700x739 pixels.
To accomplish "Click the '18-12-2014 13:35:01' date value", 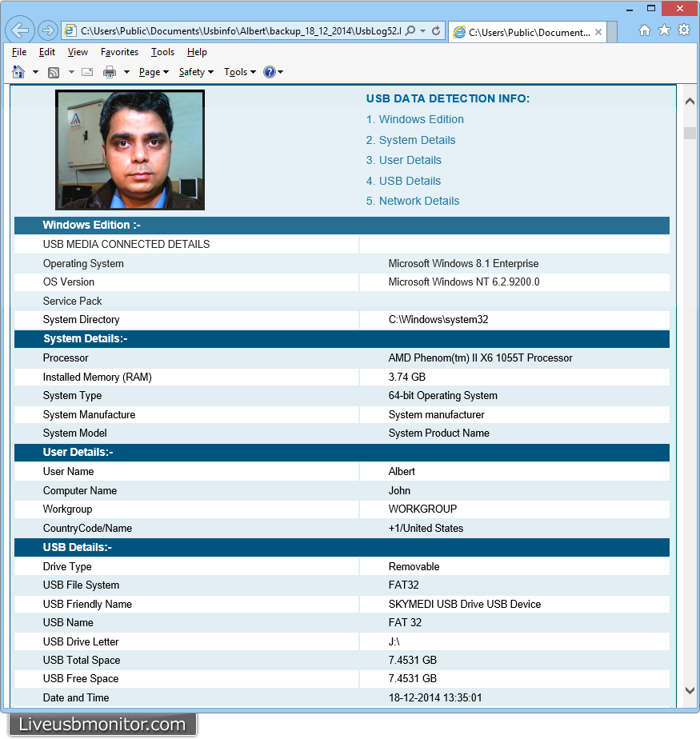I will click(435, 697).
